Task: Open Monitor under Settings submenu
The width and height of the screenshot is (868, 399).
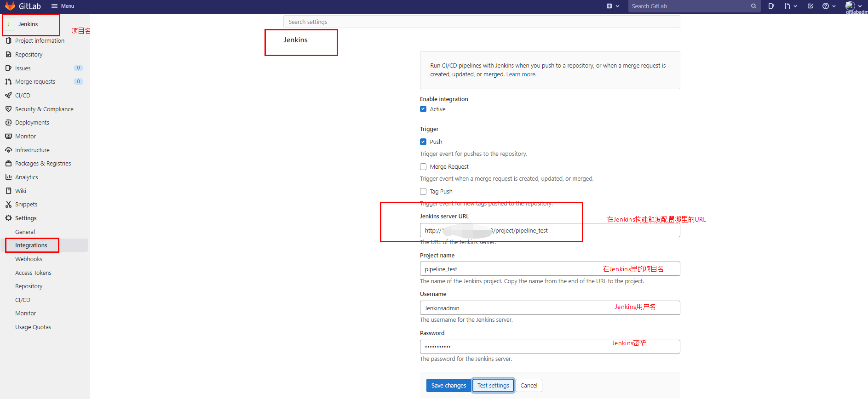Action: click(x=25, y=313)
